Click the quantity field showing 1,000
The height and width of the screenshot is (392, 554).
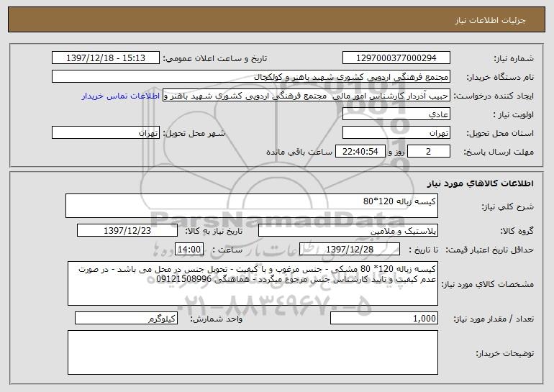(384, 318)
